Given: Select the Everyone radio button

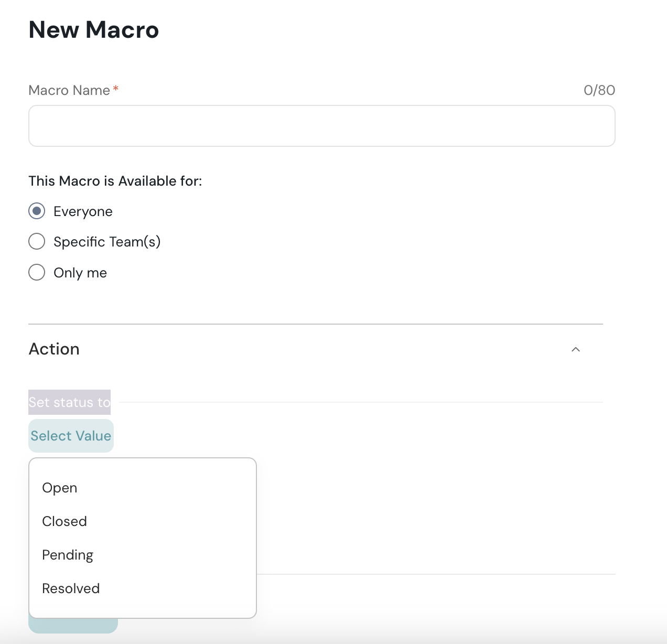Looking at the screenshot, I should point(37,211).
